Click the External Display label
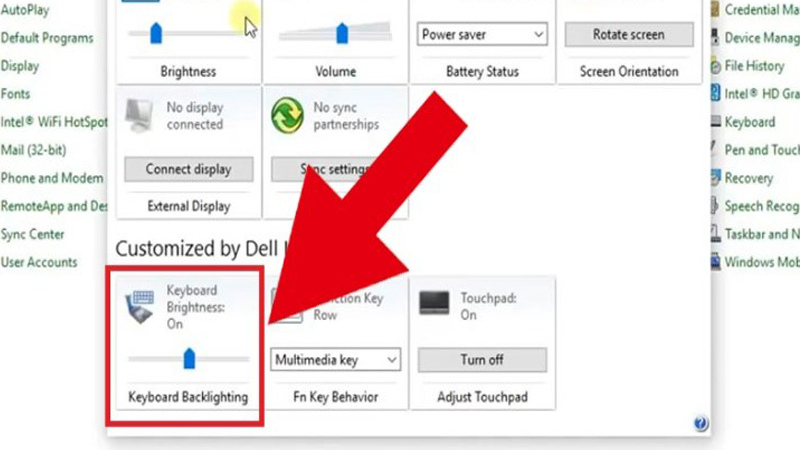 click(x=189, y=206)
